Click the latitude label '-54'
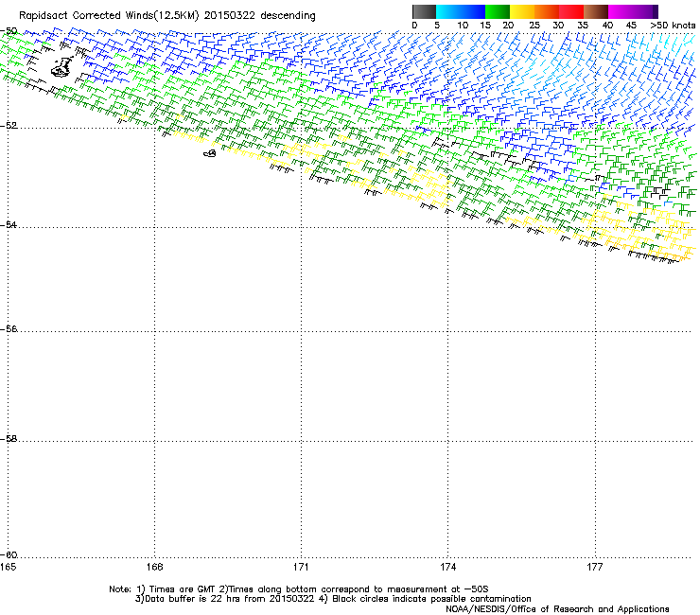 tap(9, 224)
